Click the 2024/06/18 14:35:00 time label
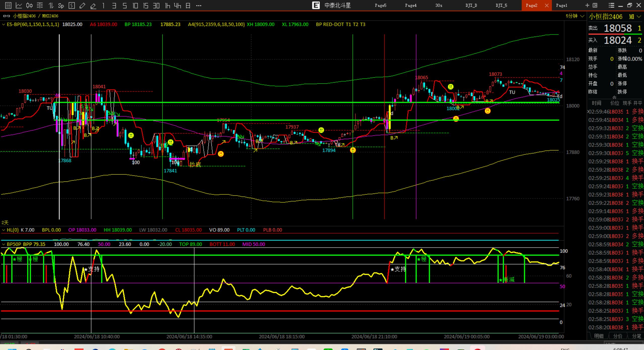644x350 pixels. (x=189, y=336)
